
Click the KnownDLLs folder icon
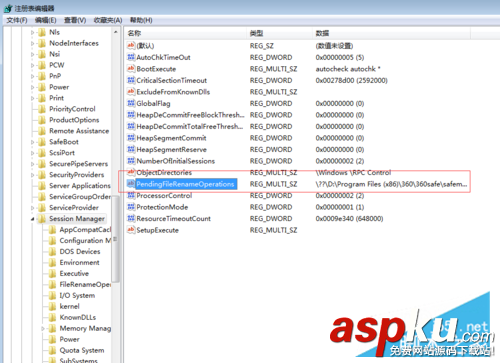tap(52, 317)
